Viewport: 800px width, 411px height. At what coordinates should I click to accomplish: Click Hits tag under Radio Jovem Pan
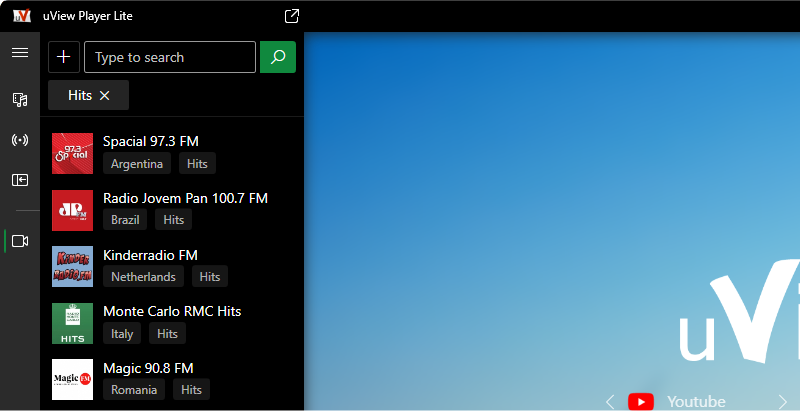173,220
